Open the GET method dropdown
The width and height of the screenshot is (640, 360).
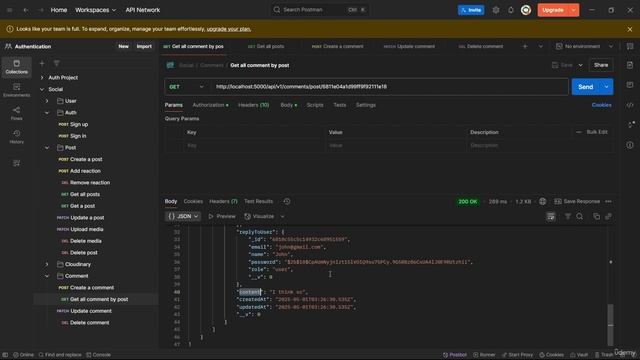pos(186,87)
